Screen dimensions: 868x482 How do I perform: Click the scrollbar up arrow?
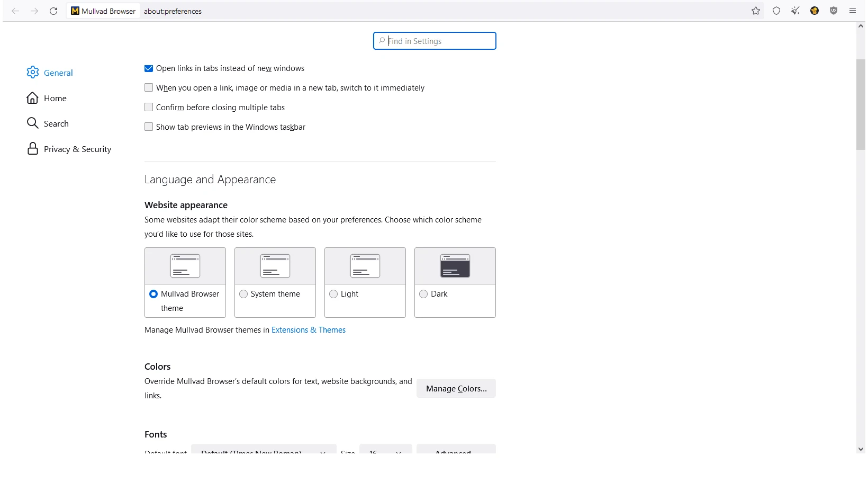point(861,26)
